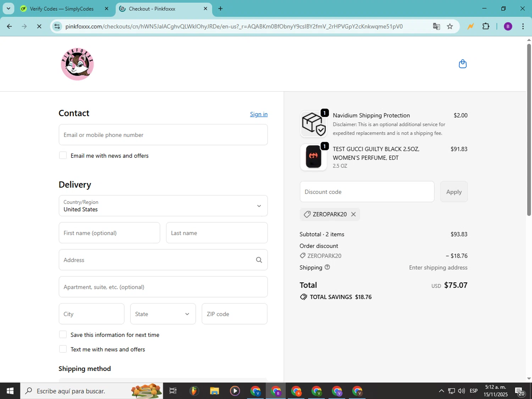Open File Explorer from taskbar
This screenshot has height=399, width=532.
pos(214,391)
